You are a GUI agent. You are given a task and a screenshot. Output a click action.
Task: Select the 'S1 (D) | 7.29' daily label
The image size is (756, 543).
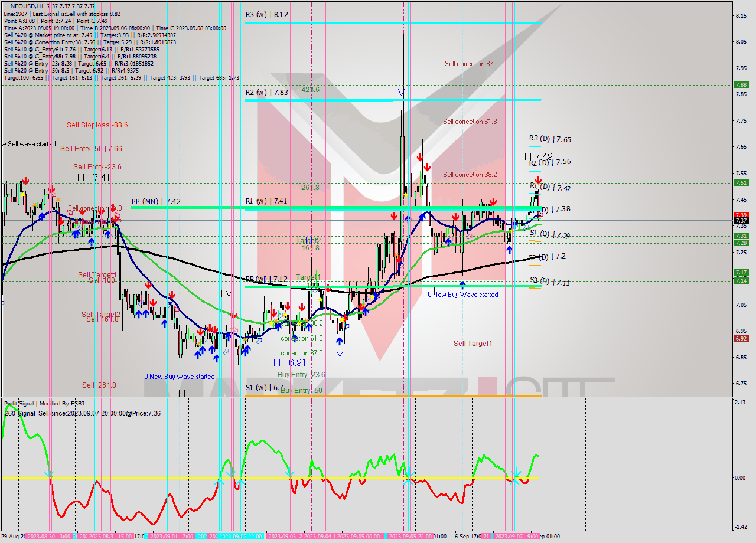pos(550,235)
